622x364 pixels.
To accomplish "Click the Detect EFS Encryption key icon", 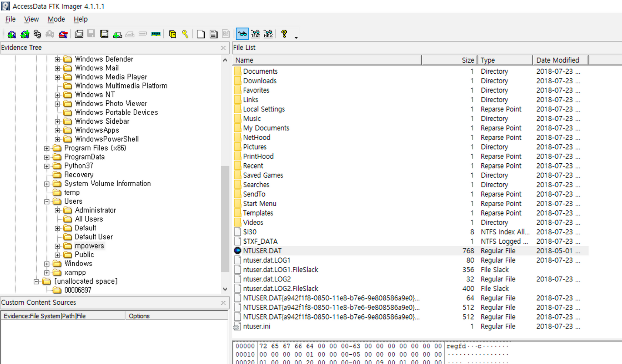I will [x=185, y=34].
